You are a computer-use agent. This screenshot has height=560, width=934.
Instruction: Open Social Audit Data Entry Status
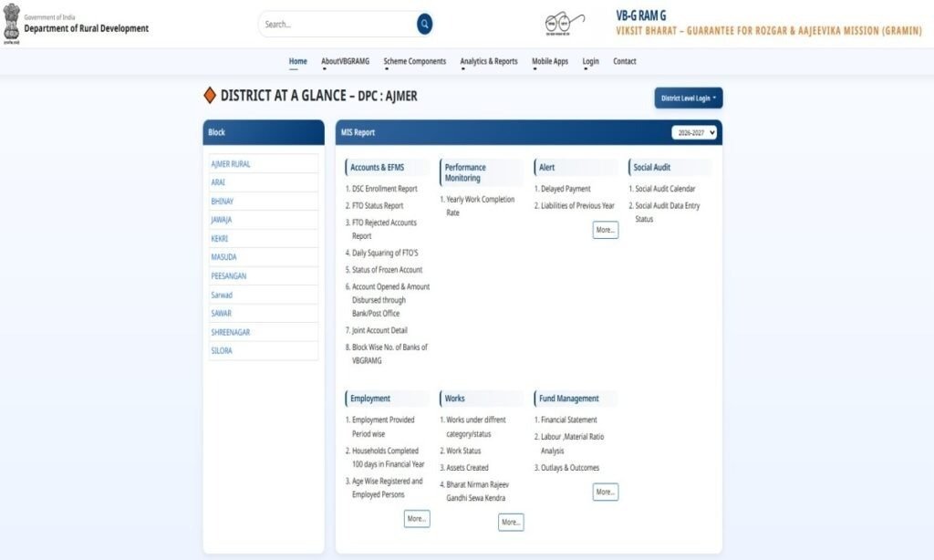(x=667, y=213)
